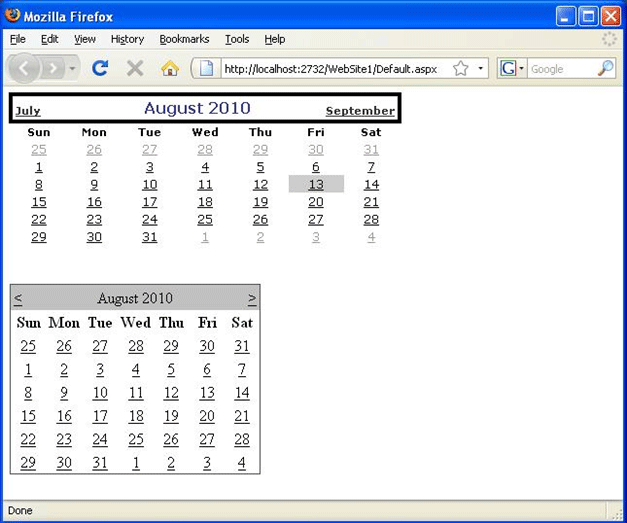This screenshot has width=627, height=523.
Task: Open the History menu
Action: tap(127, 39)
